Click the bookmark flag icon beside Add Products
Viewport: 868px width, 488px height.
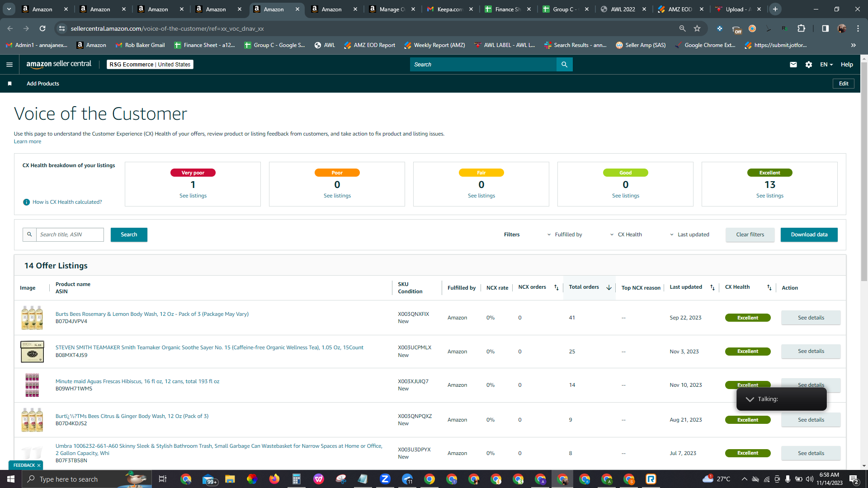coord(10,84)
